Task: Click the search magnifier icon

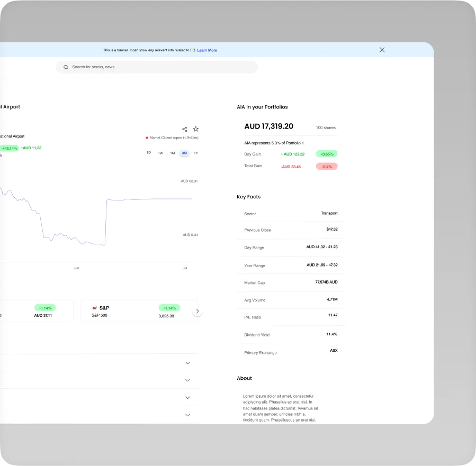Action: [x=66, y=67]
